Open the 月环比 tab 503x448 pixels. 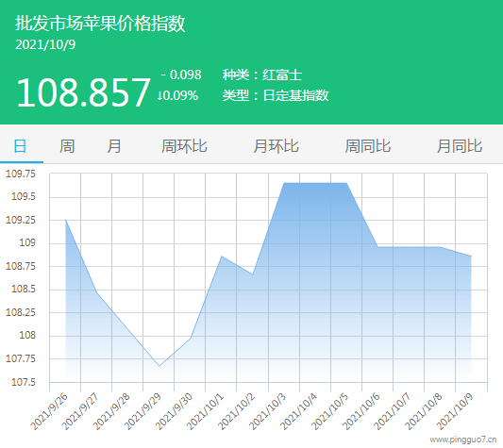click(276, 146)
